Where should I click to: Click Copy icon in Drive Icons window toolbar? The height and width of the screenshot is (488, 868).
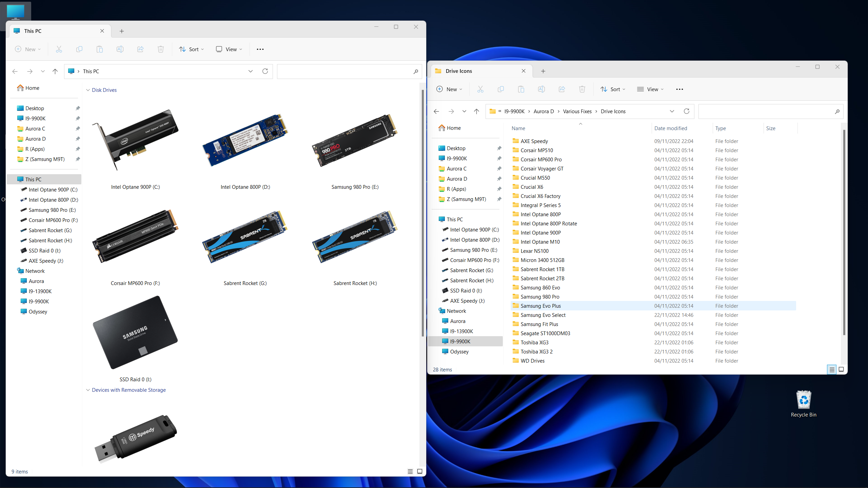coord(501,89)
